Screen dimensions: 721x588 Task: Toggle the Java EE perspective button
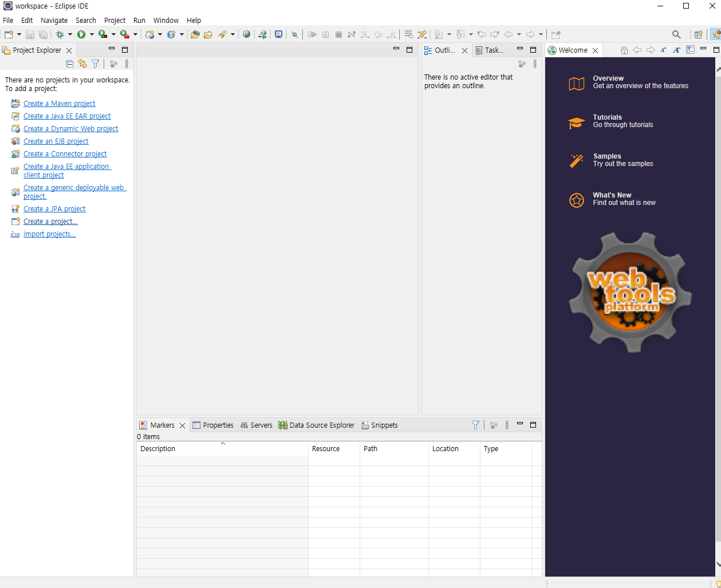pos(715,34)
